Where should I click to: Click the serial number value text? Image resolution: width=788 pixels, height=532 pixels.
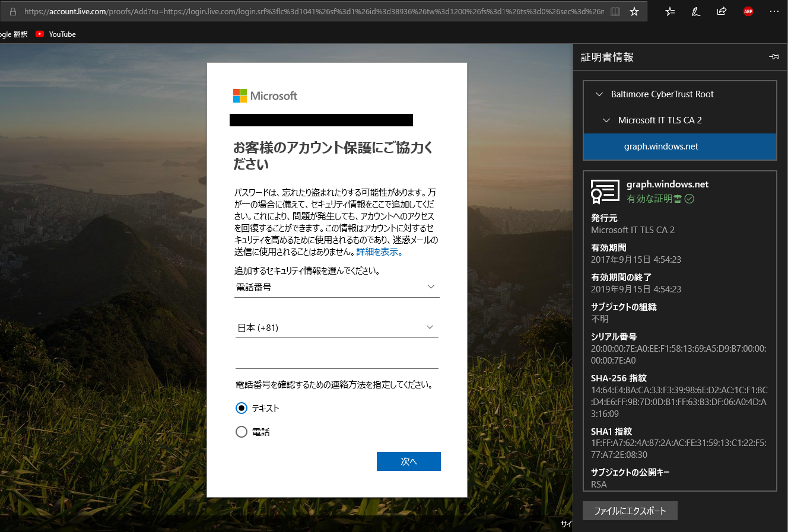[x=679, y=355]
